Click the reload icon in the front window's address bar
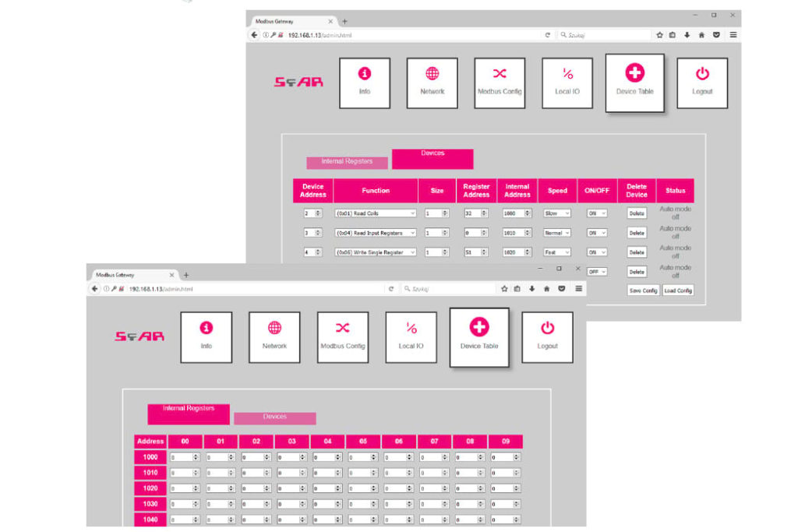Image resolution: width=798 pixels, height=532 pixels. pos(390,289)
